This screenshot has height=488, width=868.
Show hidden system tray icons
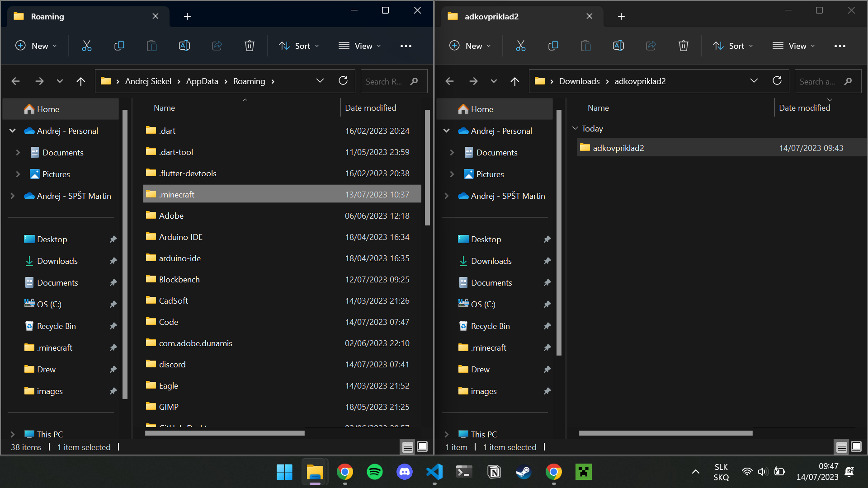[x=695, y=472]
